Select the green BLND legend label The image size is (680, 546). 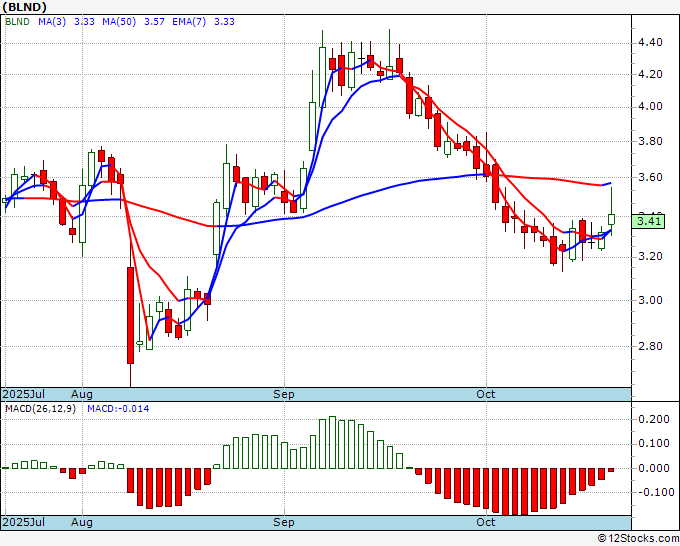point(17,21)
